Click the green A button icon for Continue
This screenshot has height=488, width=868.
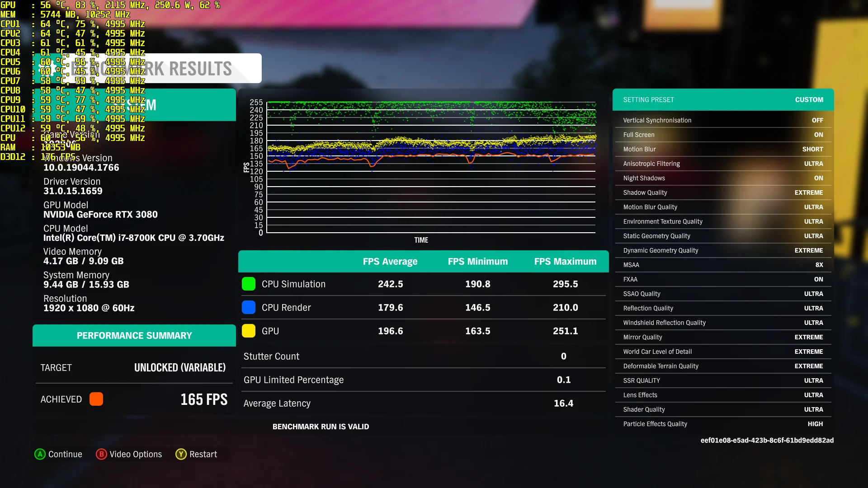click(40, 454)
